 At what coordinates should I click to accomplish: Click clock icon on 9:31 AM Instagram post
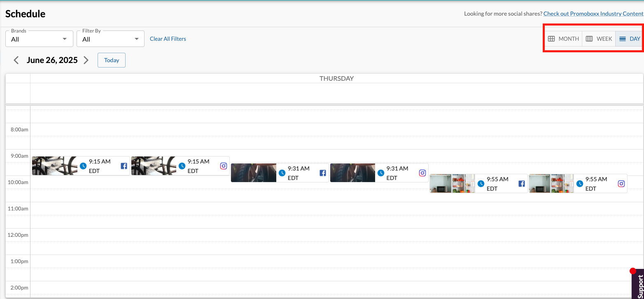[381, 173]
